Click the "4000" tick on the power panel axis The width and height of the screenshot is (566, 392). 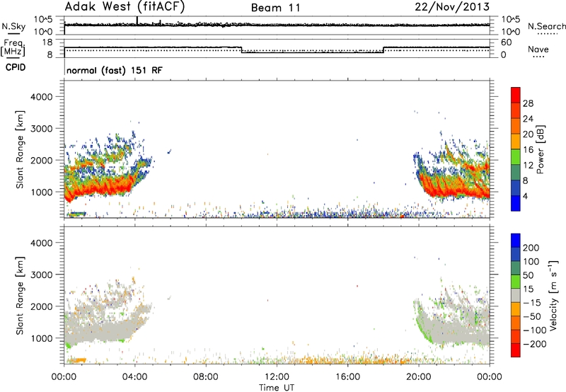pyautogui.click(x=42, y=97)
